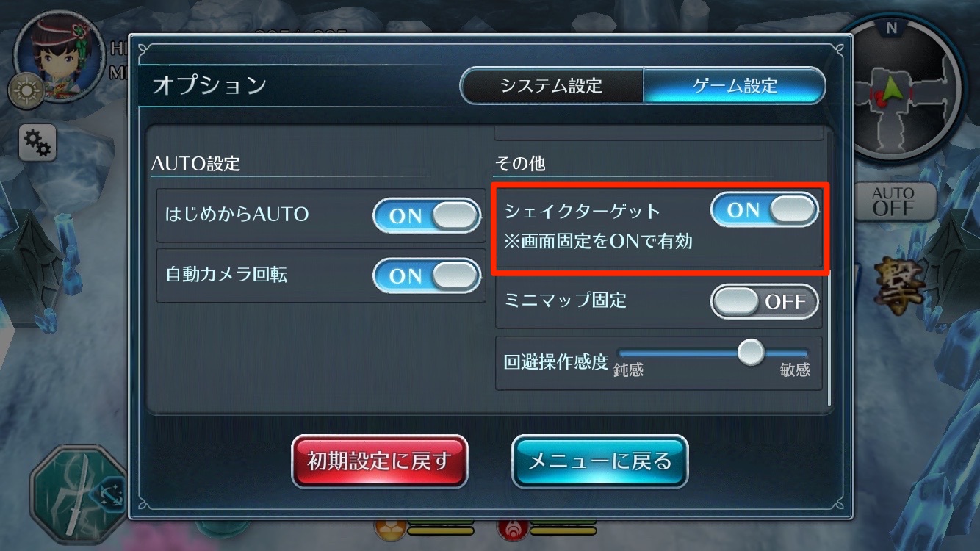The height and width of the screenshot is (551, 980).
Task: Toggle the はじめからAUTO switch
Action: click(427, 216)
